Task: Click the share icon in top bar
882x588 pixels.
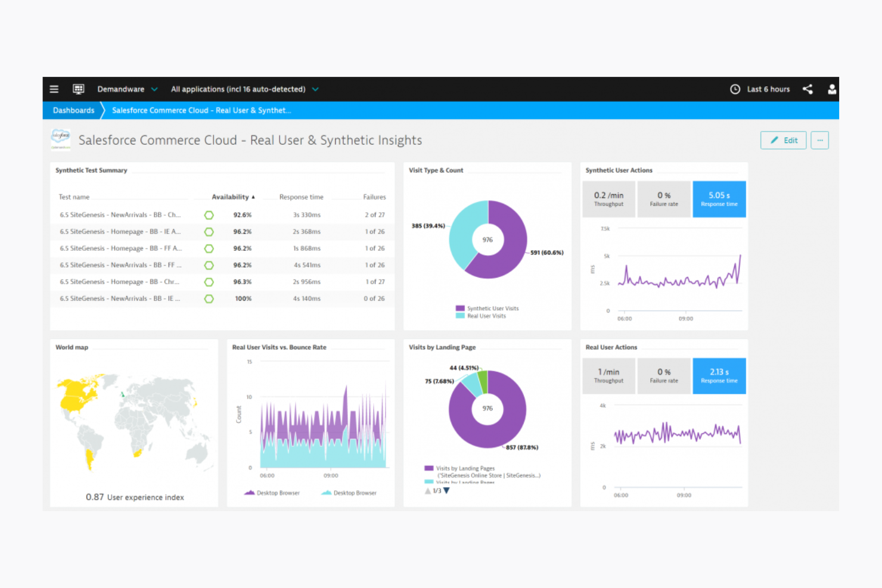Action: [x=808, y=89]
